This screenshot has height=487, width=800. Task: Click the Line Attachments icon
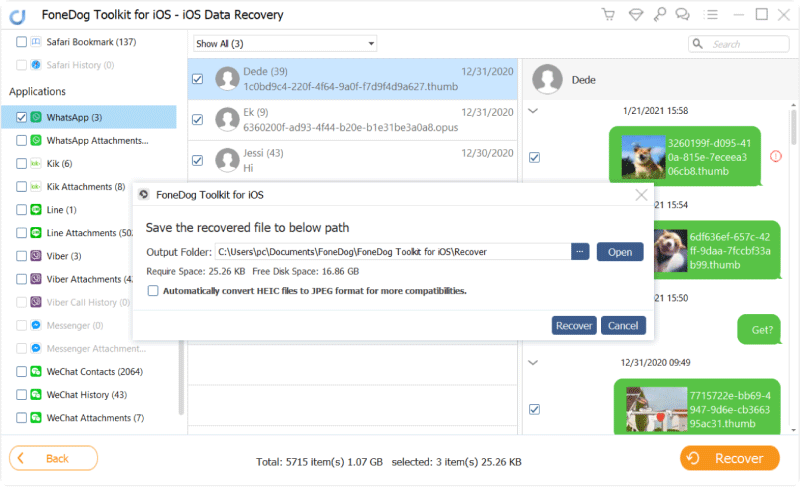tap(36, 233)
